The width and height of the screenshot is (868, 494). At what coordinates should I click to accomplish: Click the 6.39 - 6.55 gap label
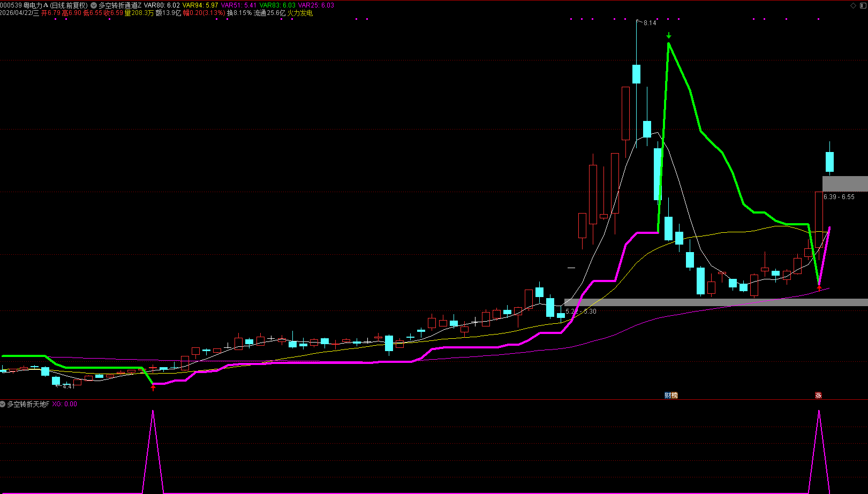[839, 197]
